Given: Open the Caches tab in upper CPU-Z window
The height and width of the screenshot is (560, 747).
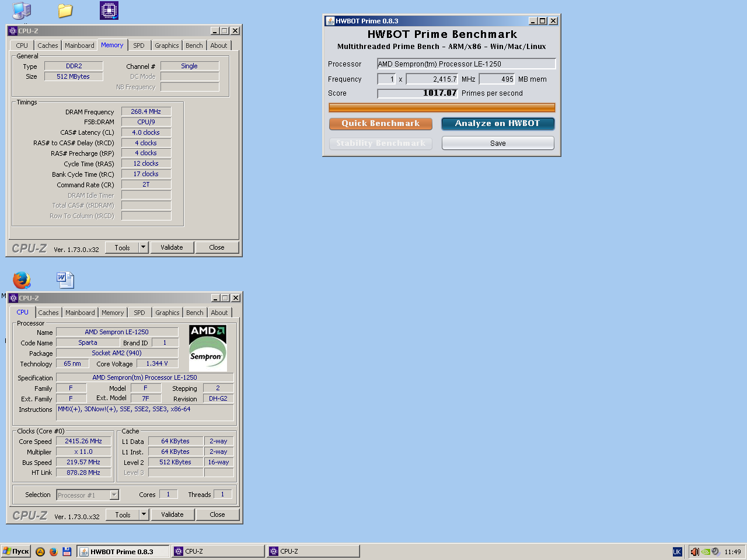Looking at the screenshot, I should point(48,45).
